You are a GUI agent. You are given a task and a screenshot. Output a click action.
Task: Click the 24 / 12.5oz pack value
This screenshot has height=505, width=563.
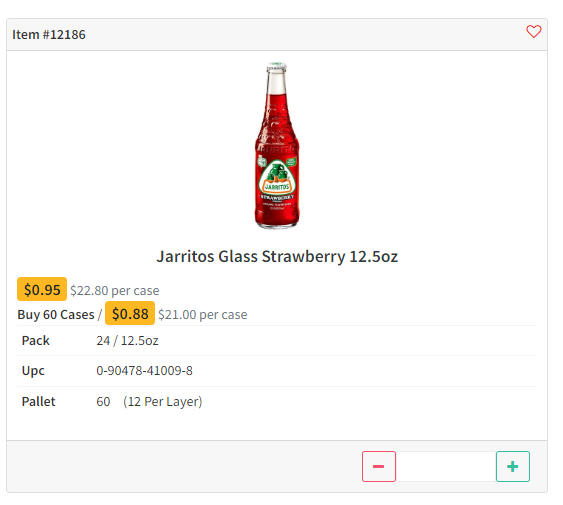(127, 340)
